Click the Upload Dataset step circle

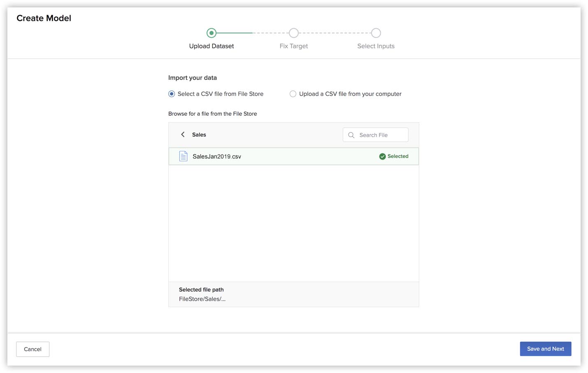tap(211, 33)
